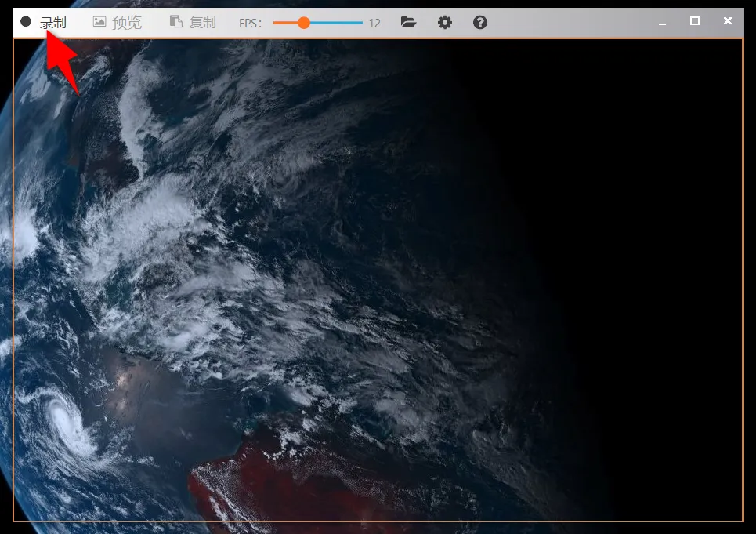This screenshot has width=756, height=534.
Task: Click the FPS value 12
Action: pyautogui.click(x=374, y=24)
